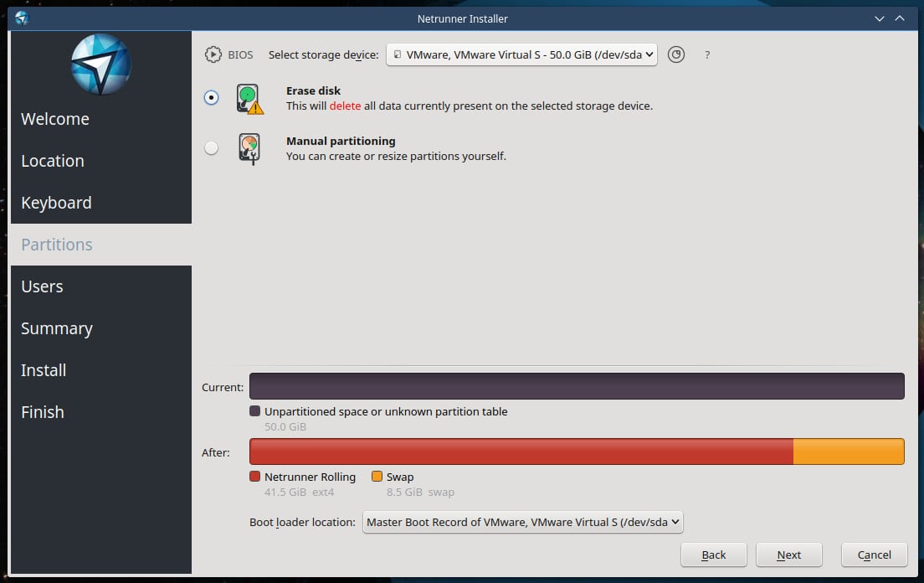Click the "50.0 GiB" size text
The height and width of the screenshot is (583, 924).
point(285,427)
